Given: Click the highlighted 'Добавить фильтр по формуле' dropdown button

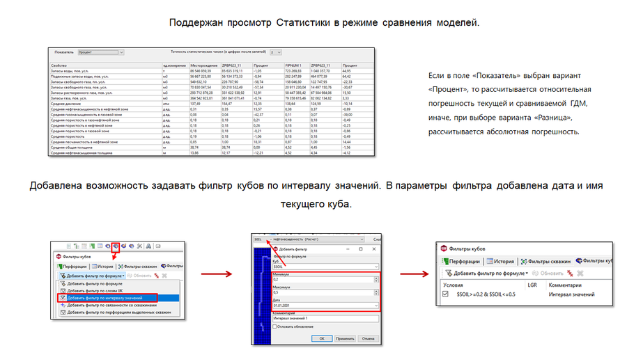Looking at the screenshot, I should coord(93,276).
